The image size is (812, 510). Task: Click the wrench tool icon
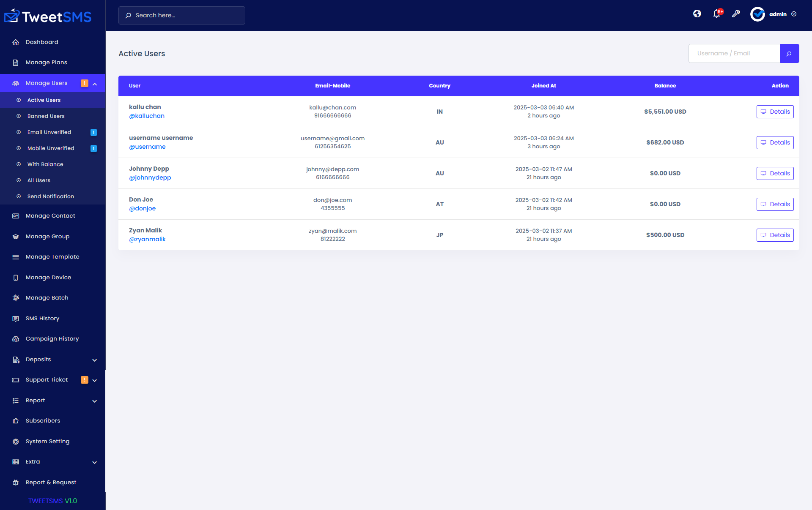coord(736,14)
